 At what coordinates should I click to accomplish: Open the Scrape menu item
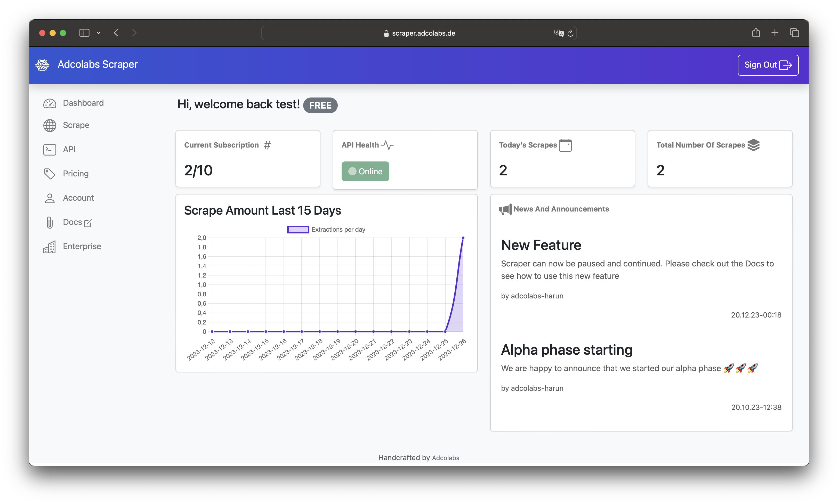tap(66, 125)
